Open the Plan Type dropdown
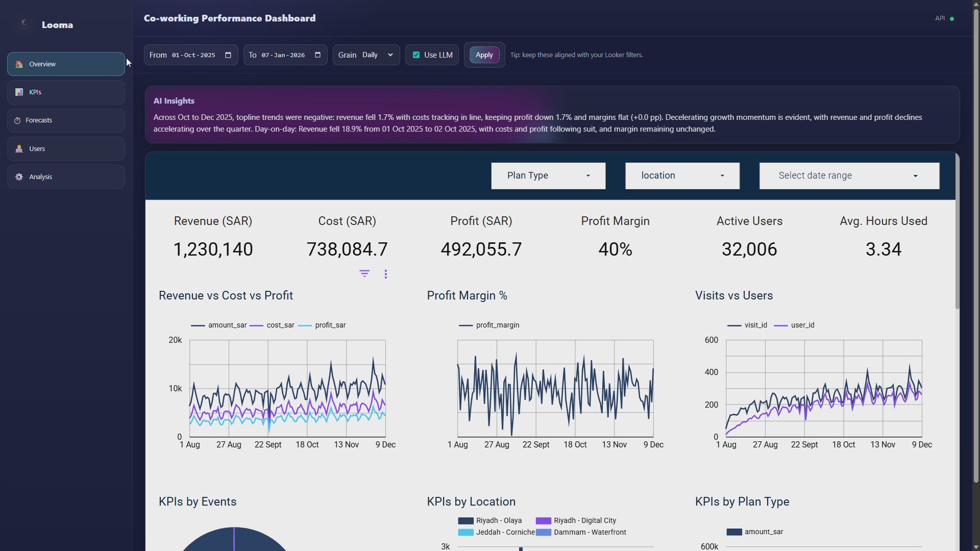Screen dimensions: 980x551 548,176
